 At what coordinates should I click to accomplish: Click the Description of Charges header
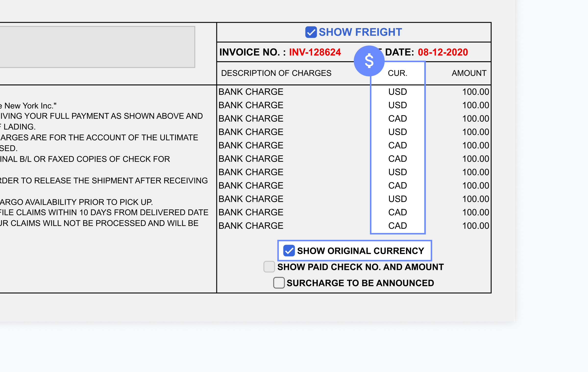click(x=276, y=73)
